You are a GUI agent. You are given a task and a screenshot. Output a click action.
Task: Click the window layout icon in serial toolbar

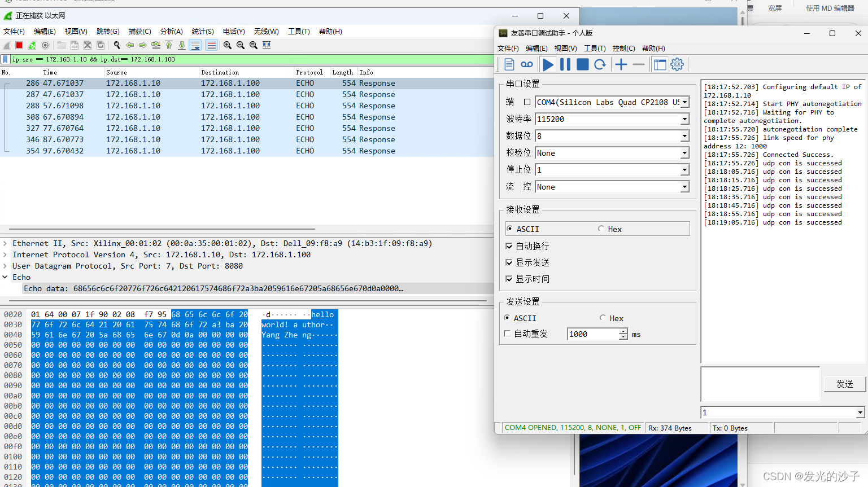[660, 64]
